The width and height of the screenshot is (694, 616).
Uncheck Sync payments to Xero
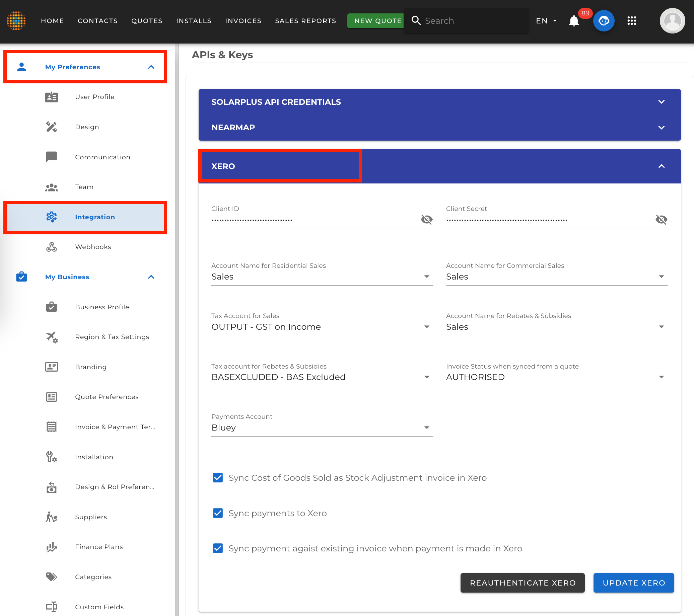click(x=218, y=513)
